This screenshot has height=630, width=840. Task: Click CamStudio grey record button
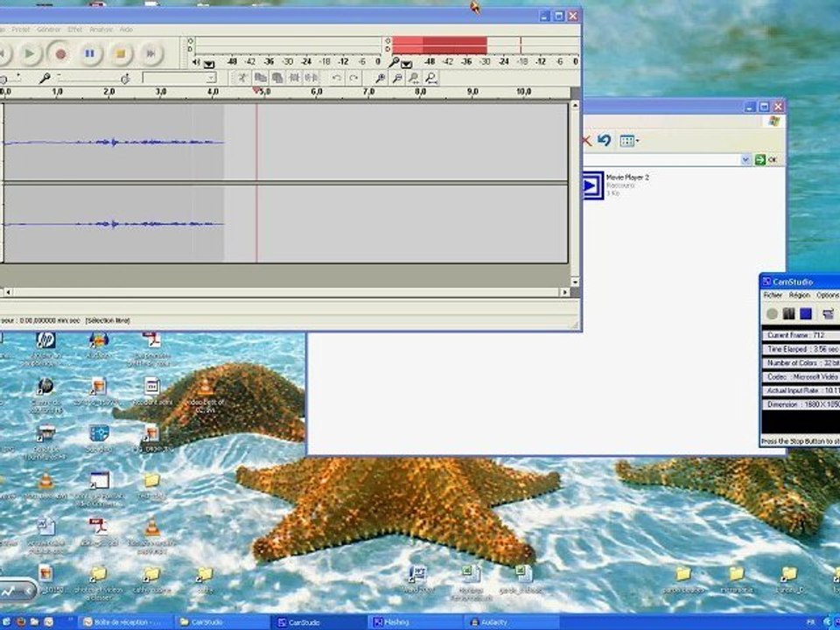coord(772,314)
